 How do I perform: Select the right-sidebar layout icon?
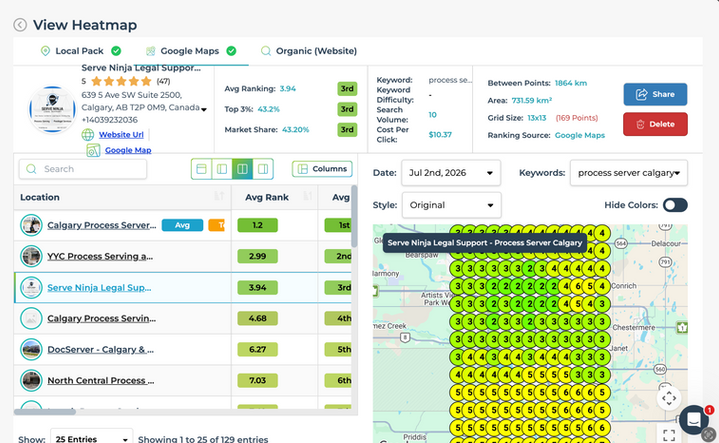pos(263,169)
